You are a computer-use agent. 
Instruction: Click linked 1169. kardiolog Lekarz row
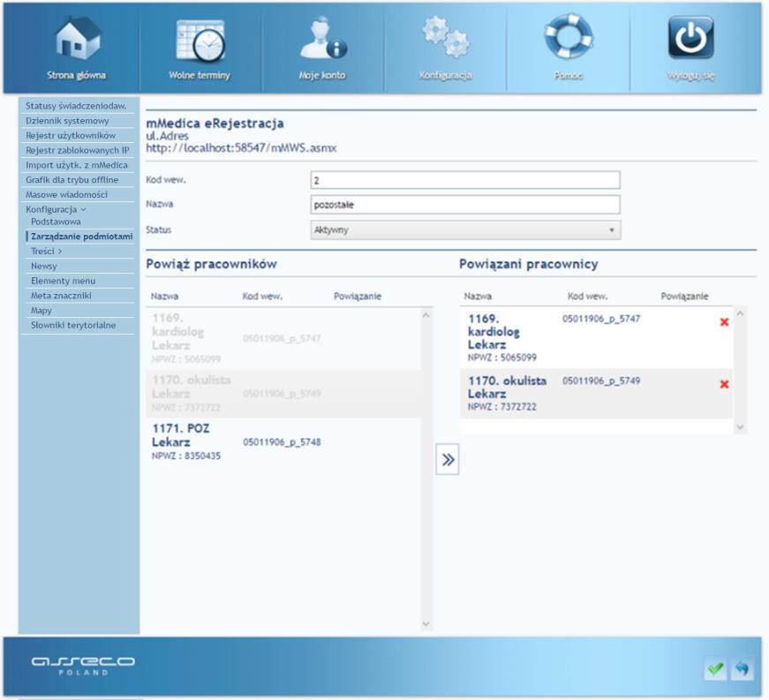point(596,338)
